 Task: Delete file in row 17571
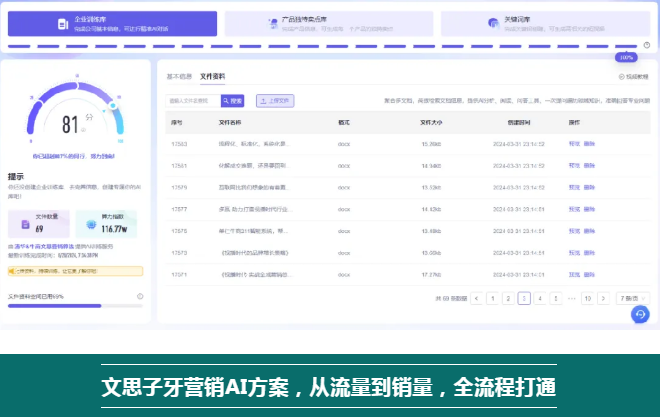coord(589,275)
